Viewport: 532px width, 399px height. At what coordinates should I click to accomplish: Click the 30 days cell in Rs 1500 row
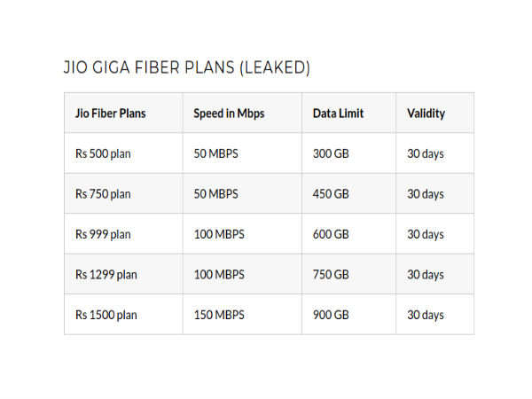(426, 315)
